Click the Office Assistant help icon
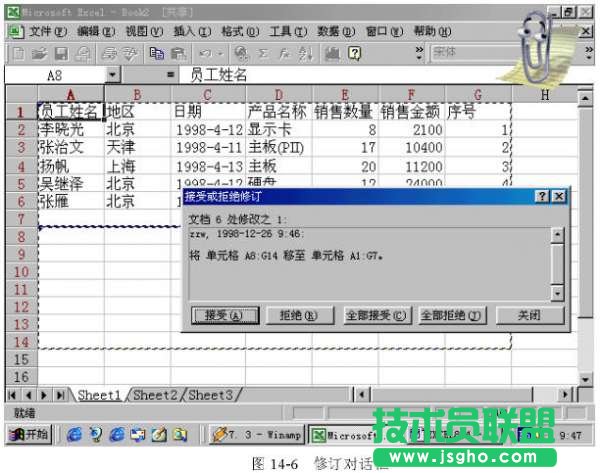 click(x=355, y=54)
